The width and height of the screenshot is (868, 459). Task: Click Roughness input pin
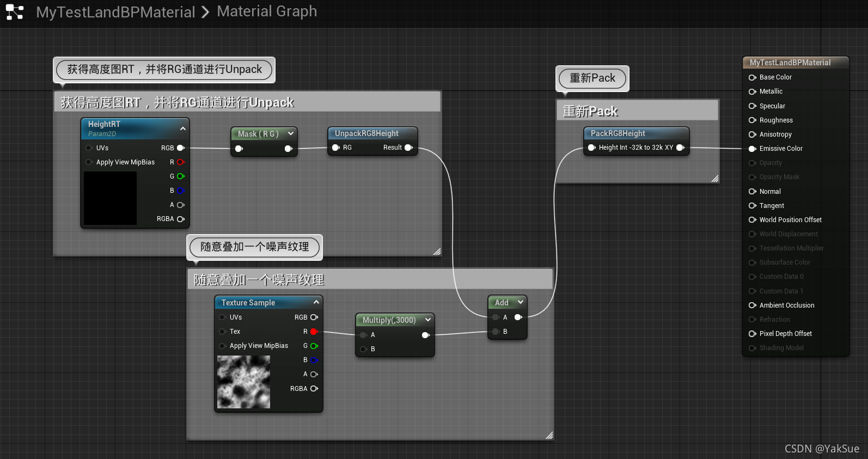753,120
